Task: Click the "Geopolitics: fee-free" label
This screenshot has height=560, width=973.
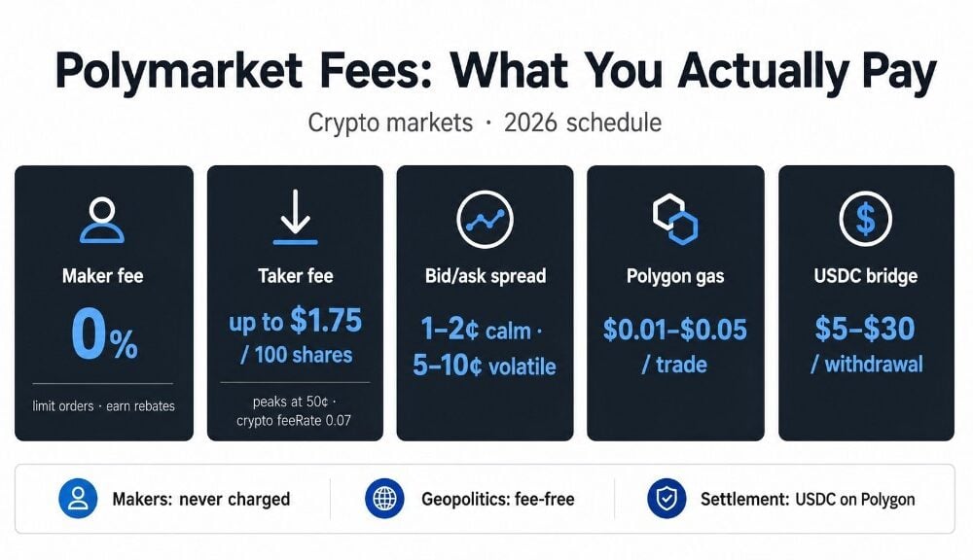Action: [497, 499]
